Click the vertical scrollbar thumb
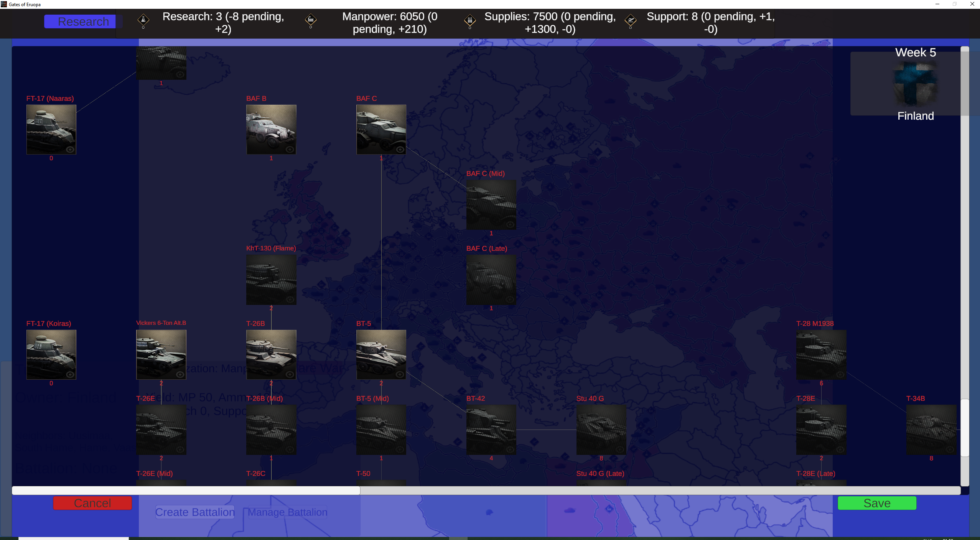Image resolution: width=980 pixels, height=540 pixels. tap(965, 428)
